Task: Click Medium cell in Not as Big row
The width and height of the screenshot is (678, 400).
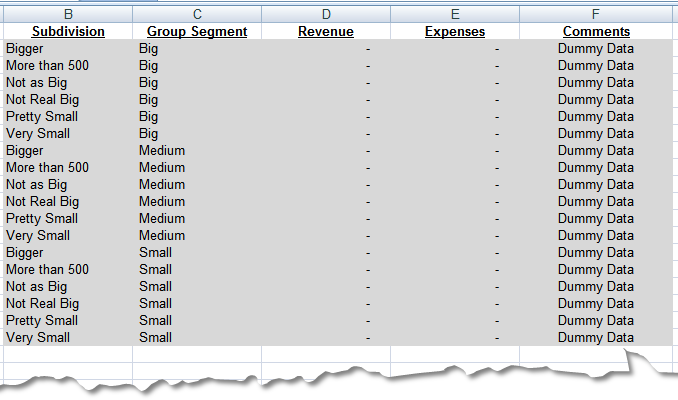Action: click(197, 184)
